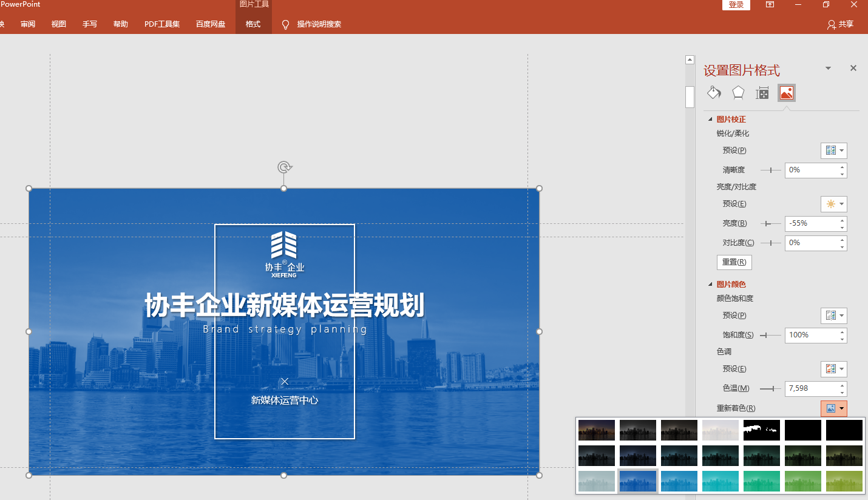Click the XIEFENG company logo
Image resolution: width=868 pixels, height=500 pixels.
[x=284, y=254]
